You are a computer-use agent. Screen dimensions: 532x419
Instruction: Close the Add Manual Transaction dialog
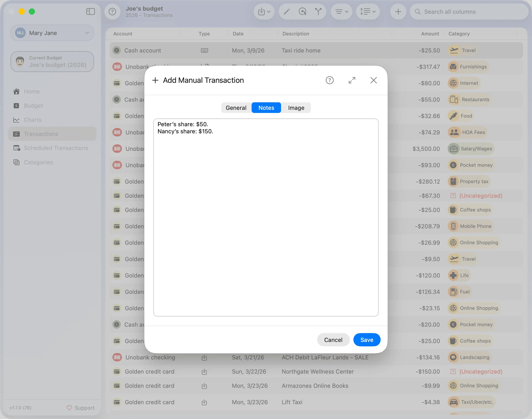click(374, 80)
